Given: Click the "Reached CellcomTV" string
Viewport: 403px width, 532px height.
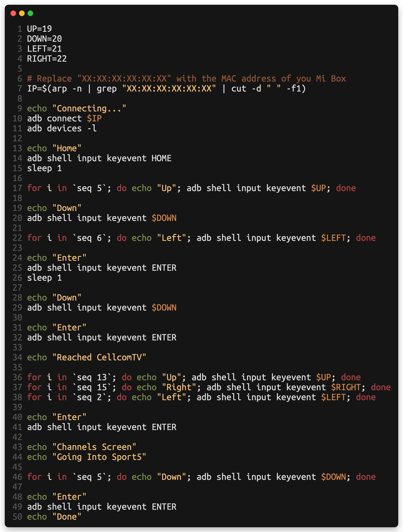Looking at the screenshot, I should pos(99,357).
